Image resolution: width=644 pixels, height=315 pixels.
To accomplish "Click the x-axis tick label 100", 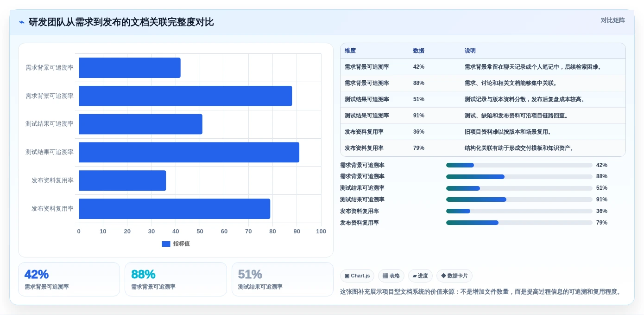I will pyautogui.click(x=321, y=231).
